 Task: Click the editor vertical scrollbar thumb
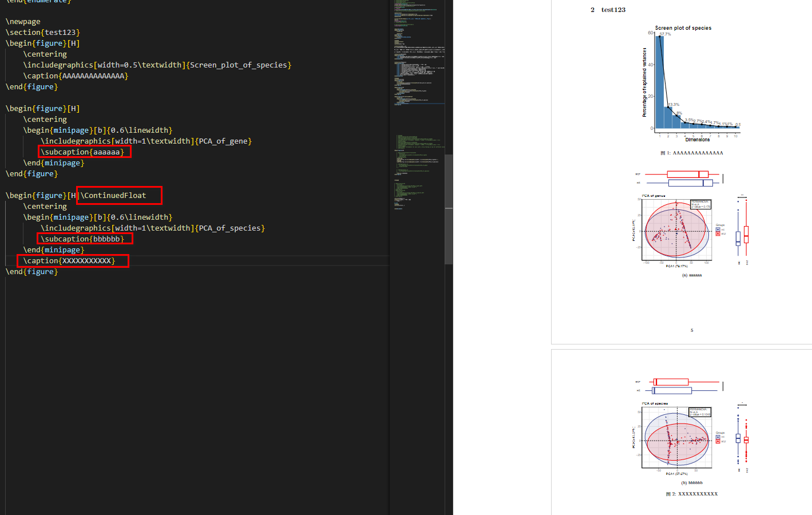449,209
